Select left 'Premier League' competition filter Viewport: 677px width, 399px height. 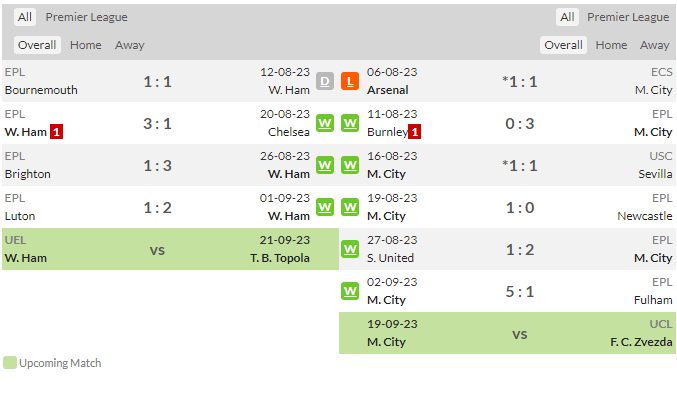point(86,17)
